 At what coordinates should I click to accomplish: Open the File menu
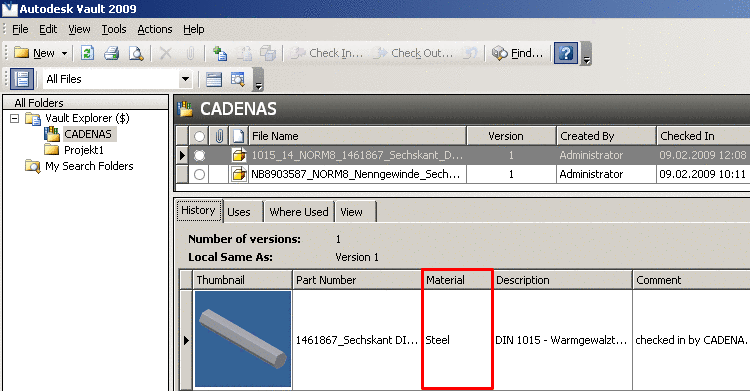coord(20,29)
